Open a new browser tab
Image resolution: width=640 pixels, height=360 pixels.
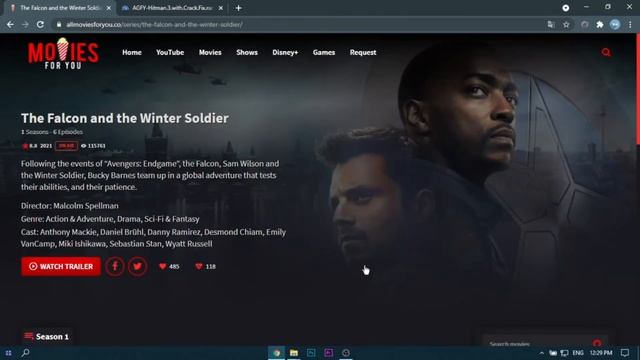(x=238, y=8)
